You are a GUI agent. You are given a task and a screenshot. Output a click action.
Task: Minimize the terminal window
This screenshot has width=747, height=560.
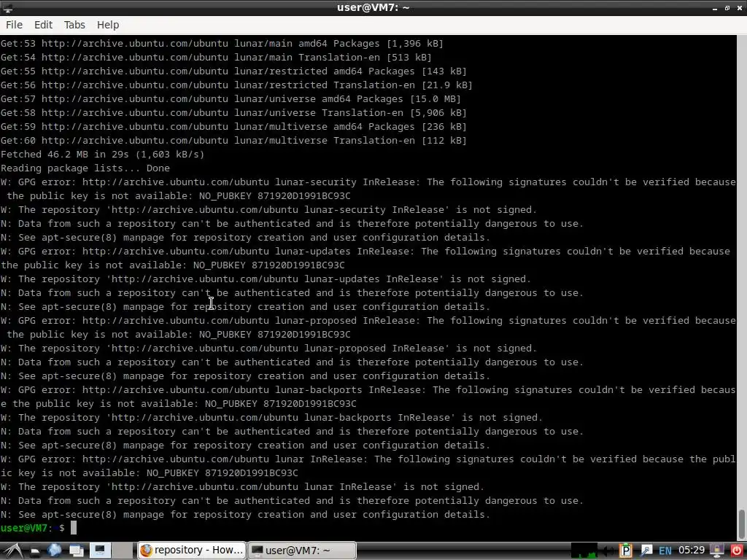(x=715, y=8)
